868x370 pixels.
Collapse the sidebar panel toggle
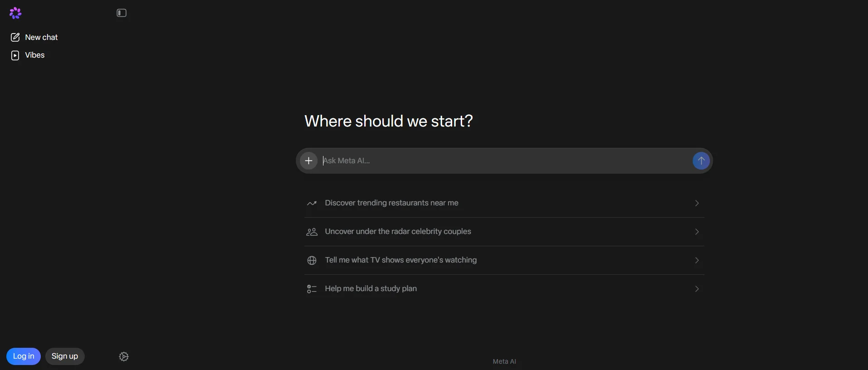(121, 13)
